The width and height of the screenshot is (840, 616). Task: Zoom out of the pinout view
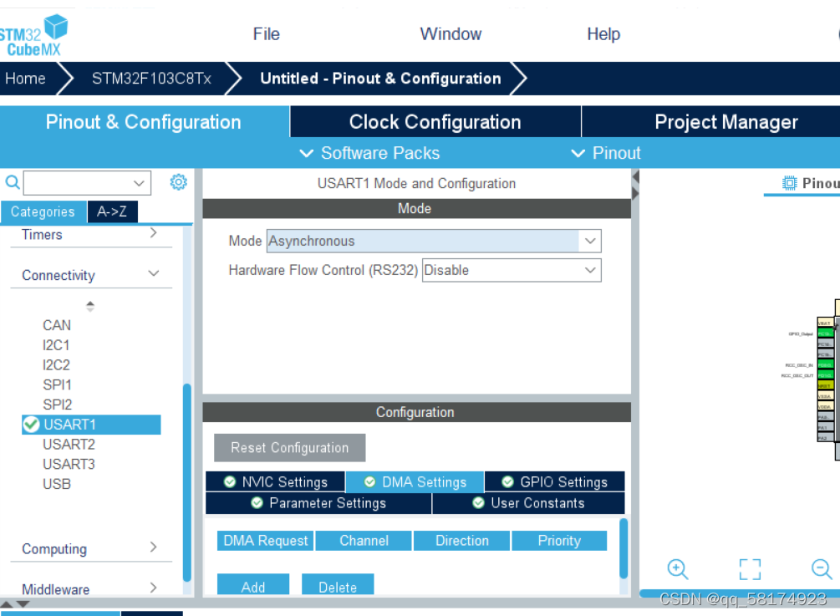click(822, 569)
